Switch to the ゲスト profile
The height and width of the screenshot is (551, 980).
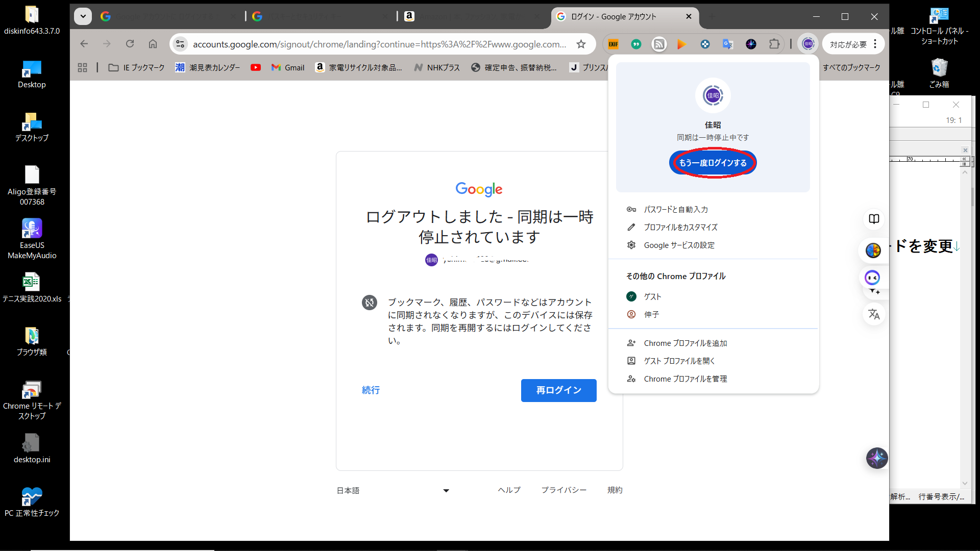click(652, 296)
